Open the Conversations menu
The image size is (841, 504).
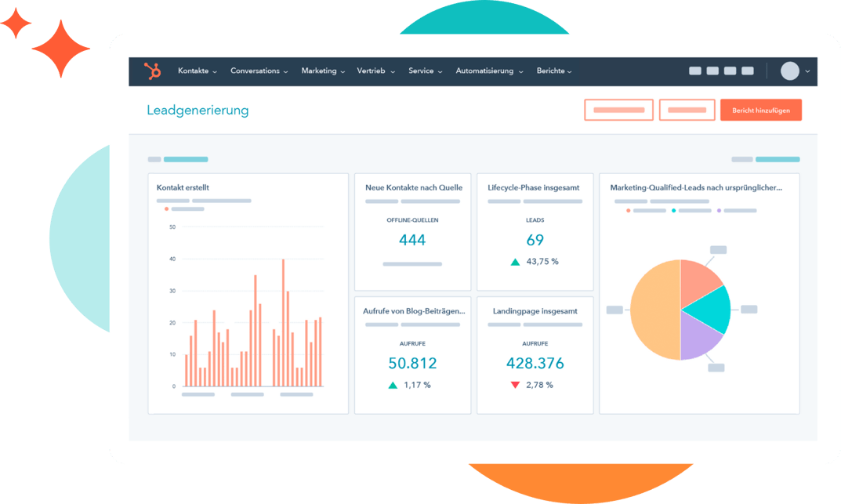pyautogui.click(x=259, y=71)
